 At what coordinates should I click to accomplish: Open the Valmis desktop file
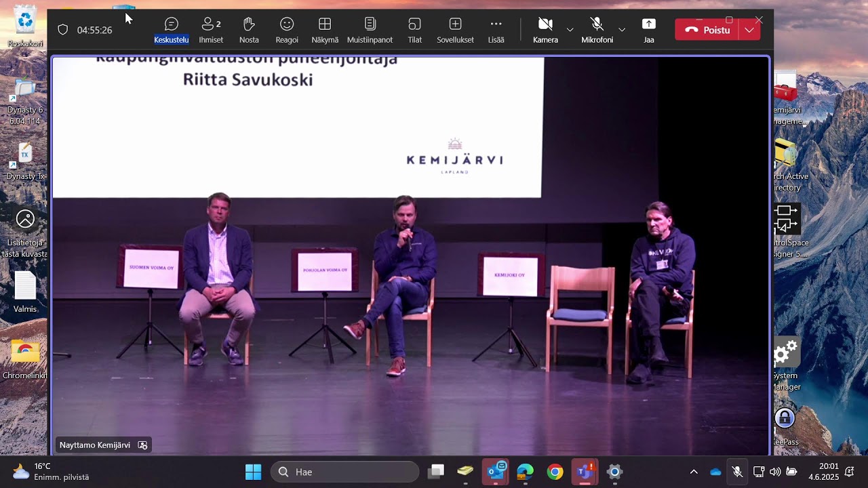[25, 293]
